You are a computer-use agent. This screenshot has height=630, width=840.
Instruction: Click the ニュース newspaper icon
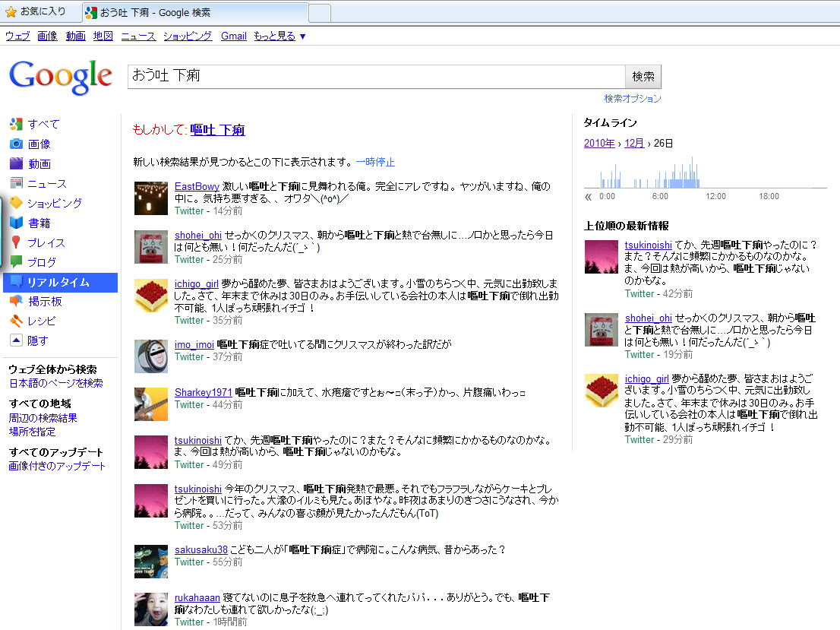click(x=16, y=183)
